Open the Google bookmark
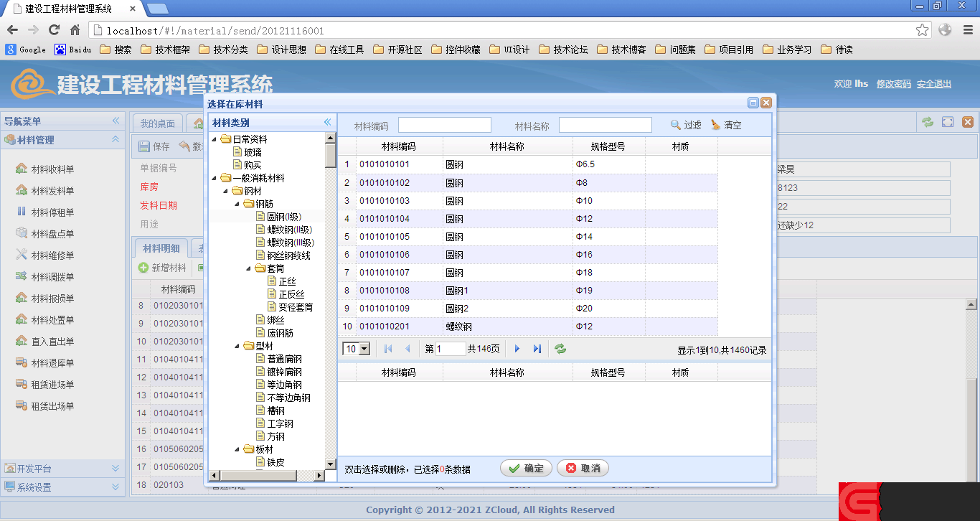Viewport: 980px width, 521px height. tap(26, 50)
